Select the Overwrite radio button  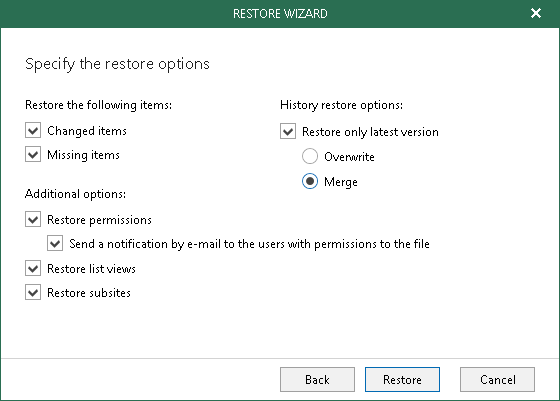(x=310, y=156)
